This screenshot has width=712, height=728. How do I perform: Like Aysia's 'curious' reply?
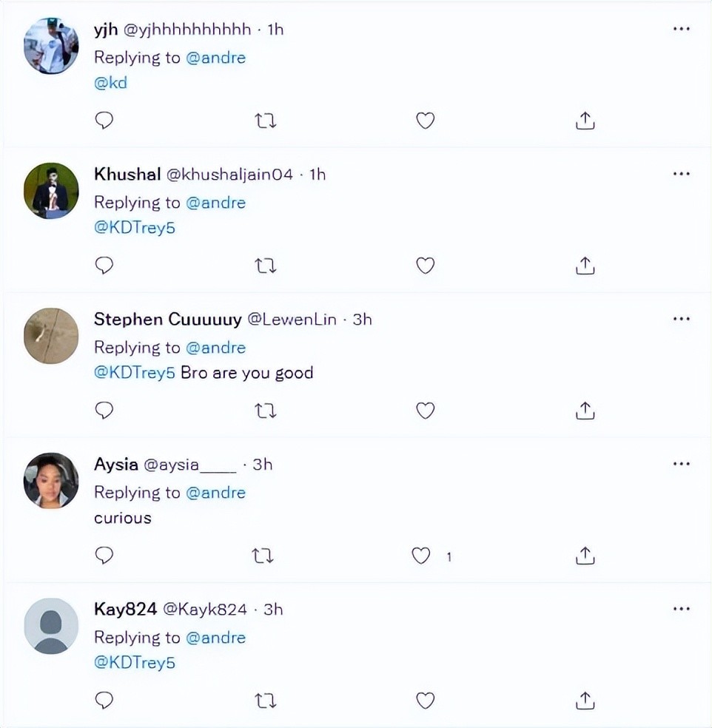pos(421,556)
